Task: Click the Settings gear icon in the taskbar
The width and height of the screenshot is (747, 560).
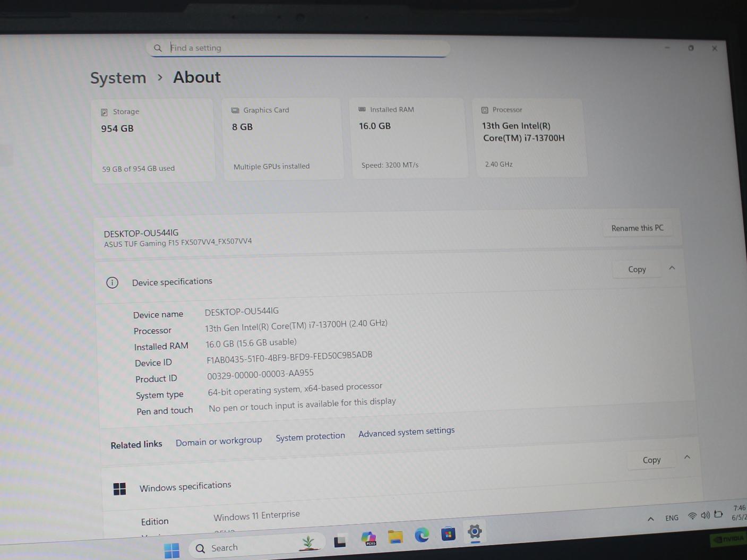Action: [475, 531]
